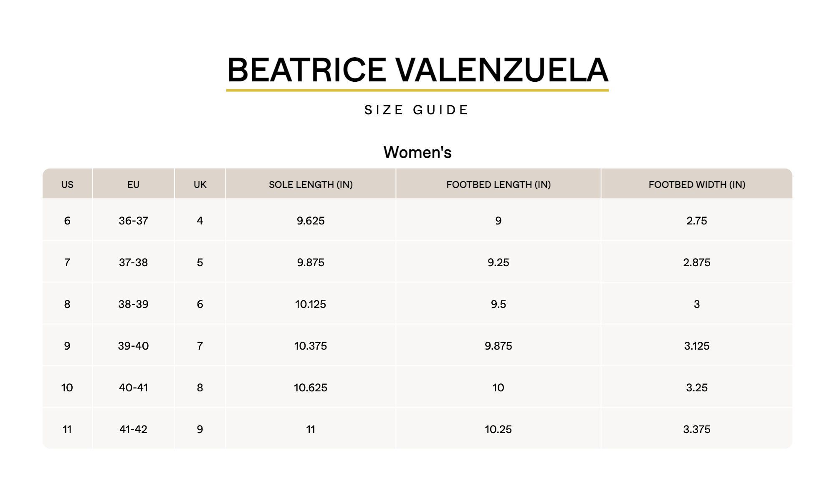Select EU size 37-38 cell
Image resolution: width=835 pixels, height=504 pixels.
point(134,262)
